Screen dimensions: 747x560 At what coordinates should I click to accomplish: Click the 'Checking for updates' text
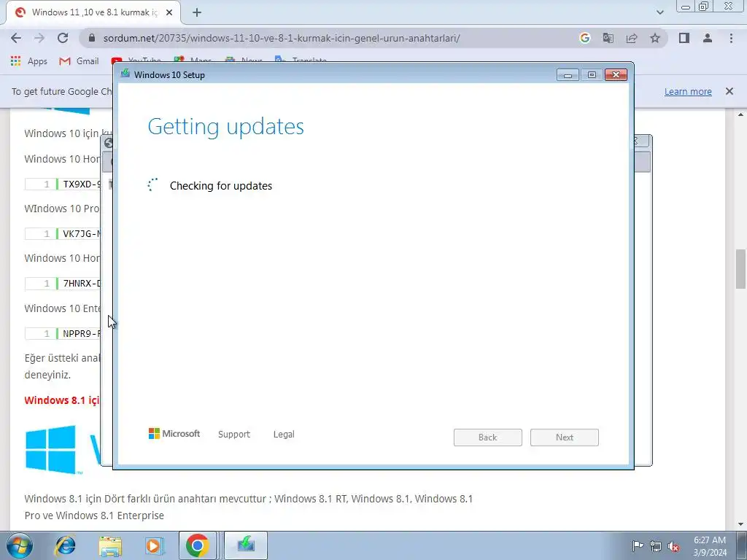(220, 186)
